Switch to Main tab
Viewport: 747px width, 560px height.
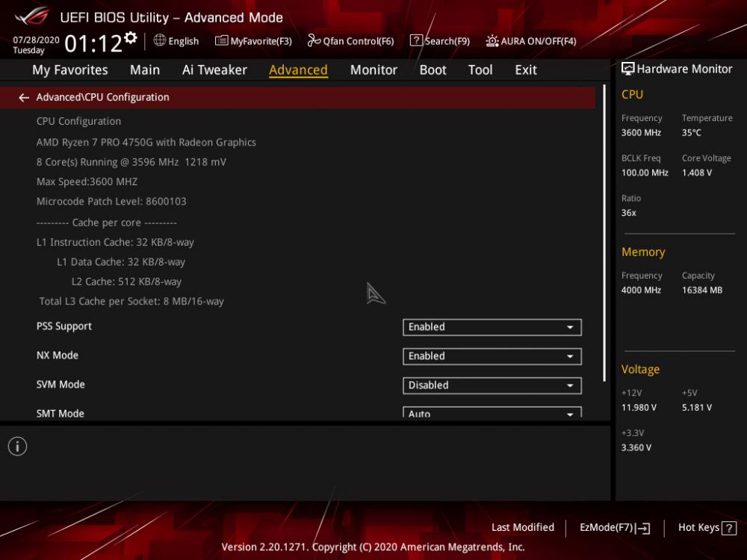point(145,70)
